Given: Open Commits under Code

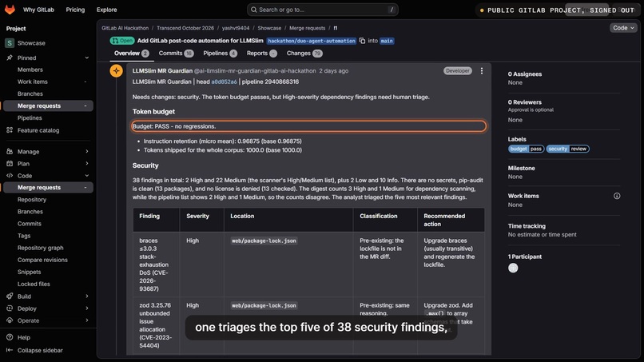Looking at the screenshot, I should click(29, 224).
